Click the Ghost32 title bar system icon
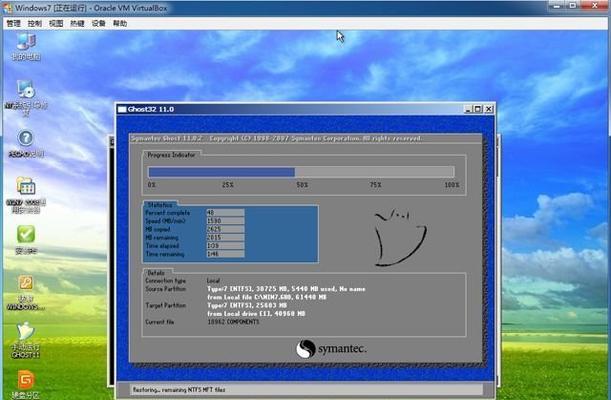The height and width of the screenshot is (400, 611). 122,109
